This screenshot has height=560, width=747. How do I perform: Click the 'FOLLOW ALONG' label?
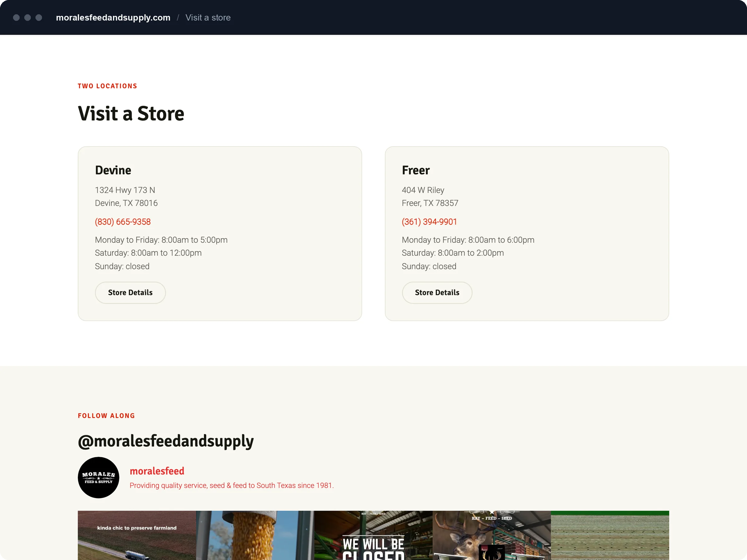pos(106,416)
